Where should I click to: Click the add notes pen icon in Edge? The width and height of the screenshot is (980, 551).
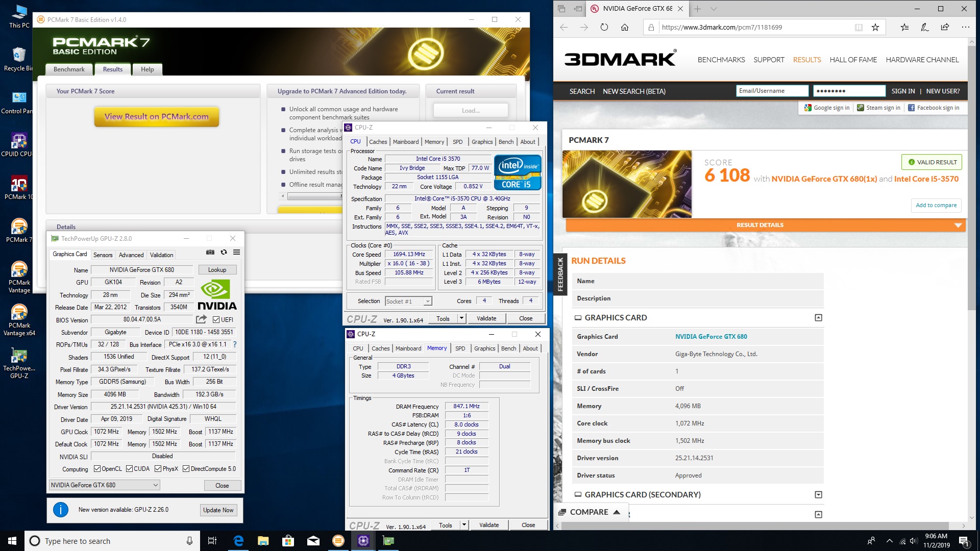[x=924, y=28]
